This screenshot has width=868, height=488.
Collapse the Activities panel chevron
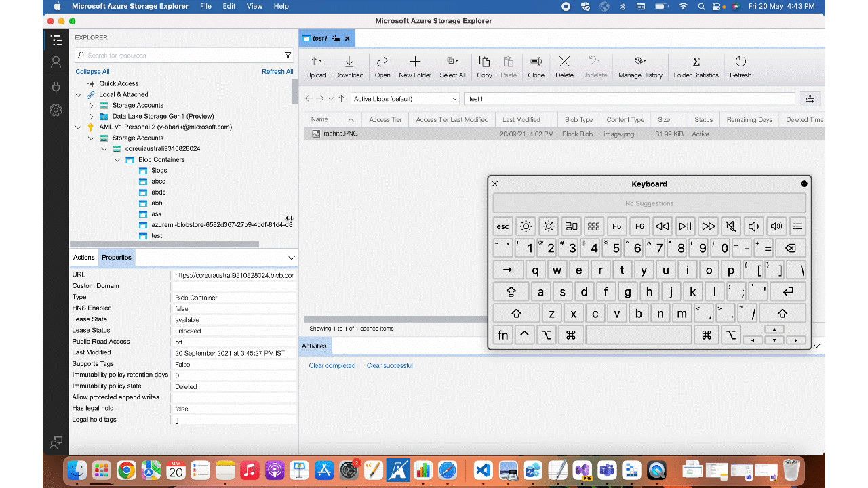click(x=816, y=346)
